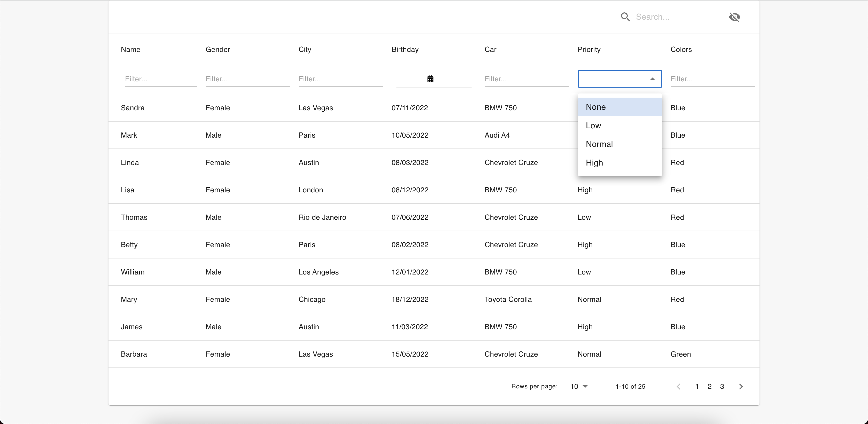The width and height of the screenshot is (868, 424).
Task: Click the search magnifier icon
Action: (625, 17)
